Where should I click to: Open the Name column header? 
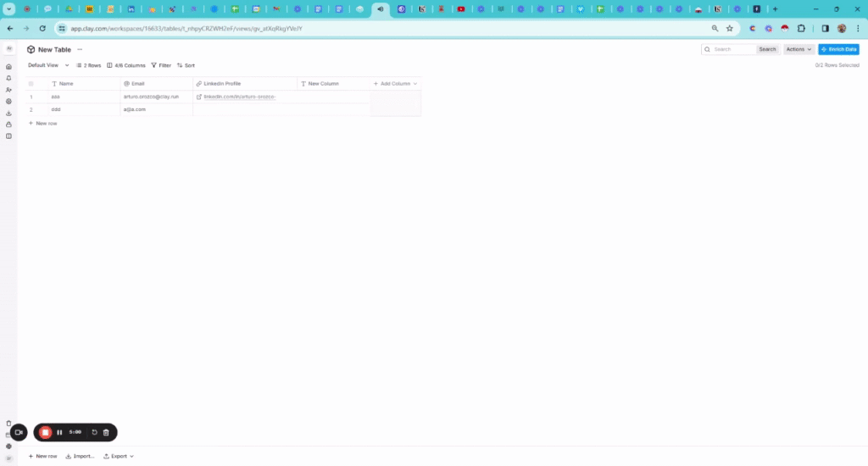[84, 84]
